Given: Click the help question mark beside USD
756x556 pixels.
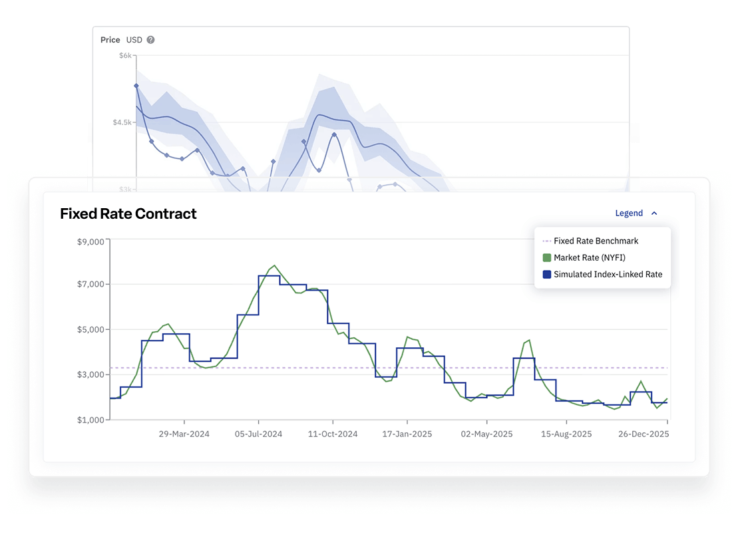Looking at the screenshot, I should 150,40.
